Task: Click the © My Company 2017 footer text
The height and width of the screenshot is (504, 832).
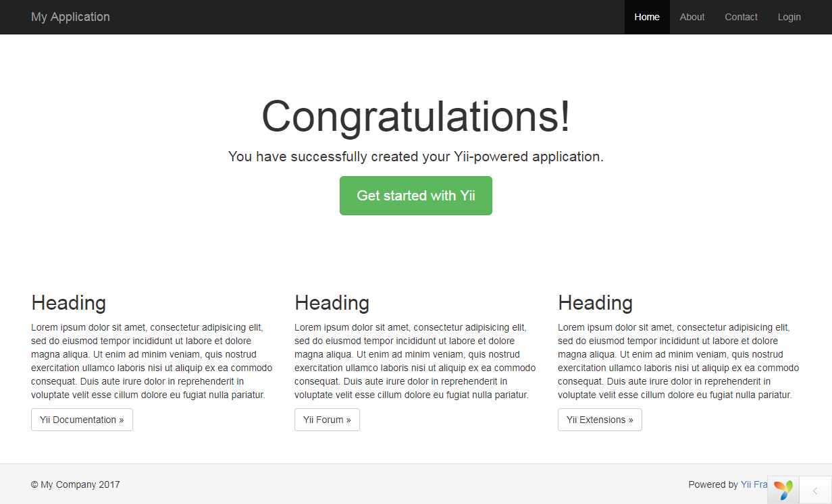Action: (x=75, y=484)
